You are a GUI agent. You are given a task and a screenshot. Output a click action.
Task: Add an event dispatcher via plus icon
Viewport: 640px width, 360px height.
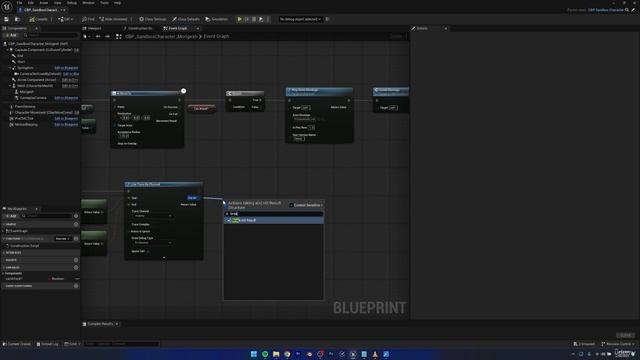coord(76,286)
